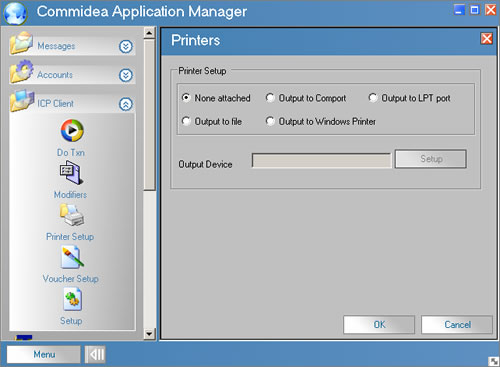The width and height of the screenshot is (500, 367).
Task: Click the Voucher Setup label
Action: (x=71, y=279)
